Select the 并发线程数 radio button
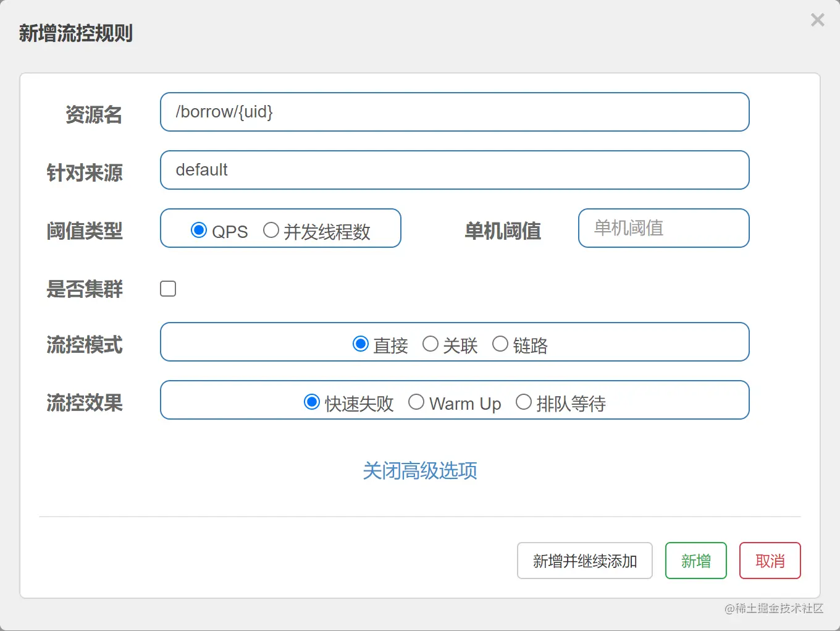Viewport: 840px width, 631px height. coord(271,230)
